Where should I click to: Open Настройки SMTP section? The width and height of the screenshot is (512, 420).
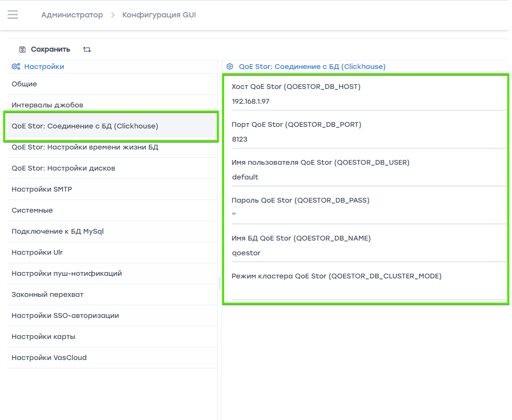click(x=42, y=189)
